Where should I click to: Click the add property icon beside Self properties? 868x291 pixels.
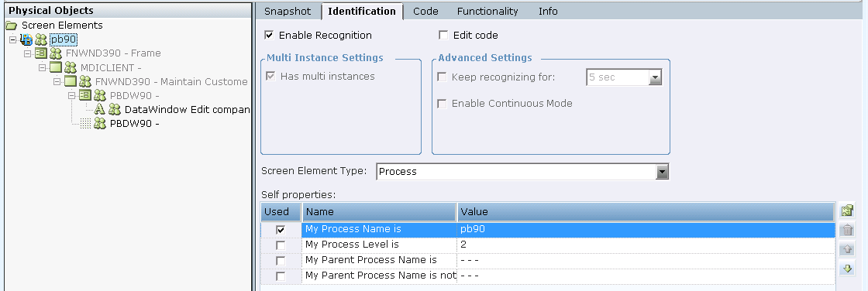coord(847,211)
